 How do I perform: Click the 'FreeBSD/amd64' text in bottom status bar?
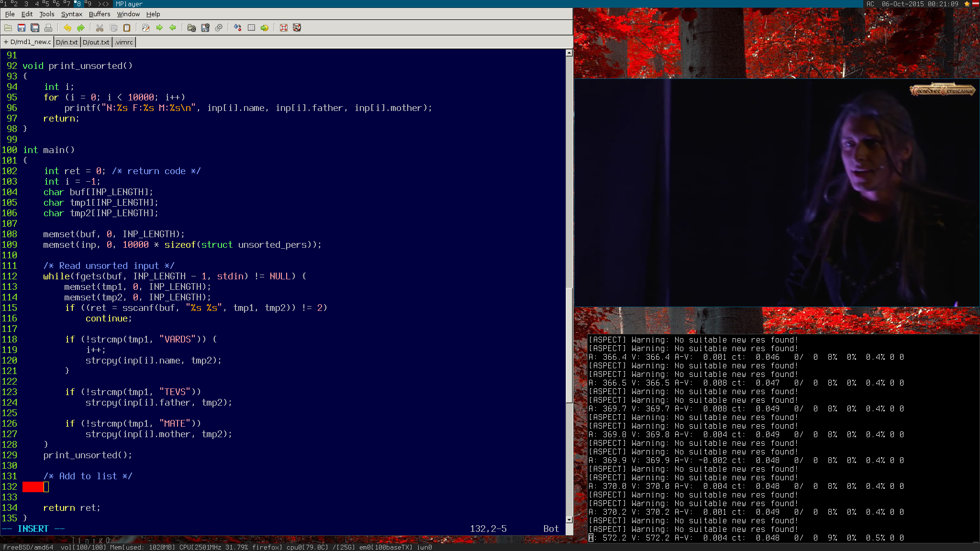tap(28, 547)
